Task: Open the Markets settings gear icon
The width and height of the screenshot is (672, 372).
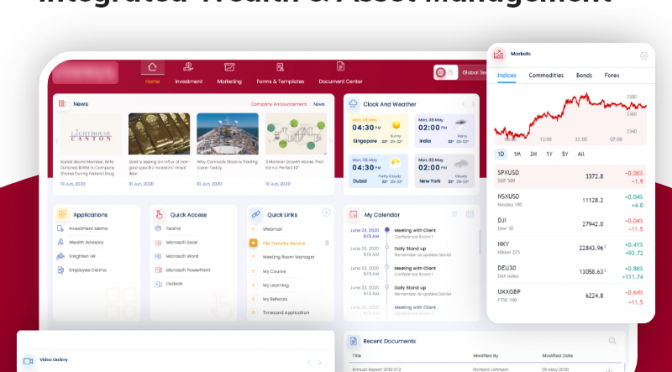Action: pyautogui.click(x=644, y=56)
